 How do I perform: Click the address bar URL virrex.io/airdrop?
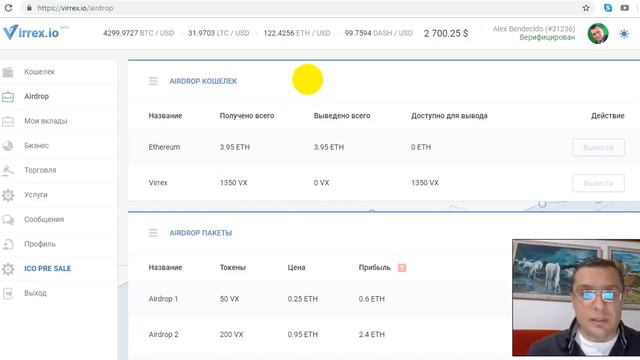(75, 8)
